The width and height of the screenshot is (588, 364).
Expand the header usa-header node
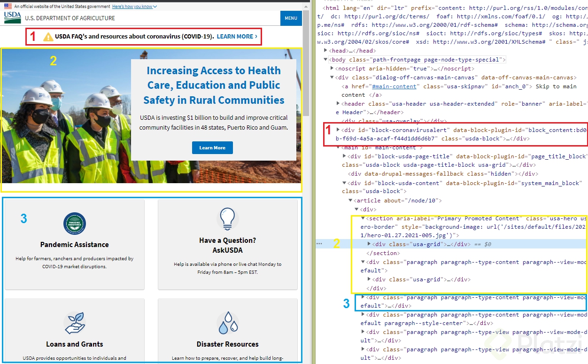point(339,104)
